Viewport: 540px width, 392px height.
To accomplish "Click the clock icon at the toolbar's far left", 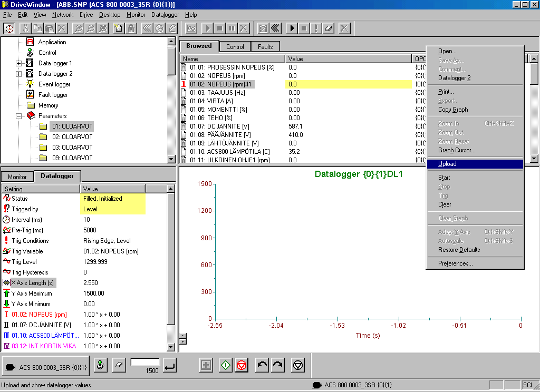I will click(x=9, y=28).
